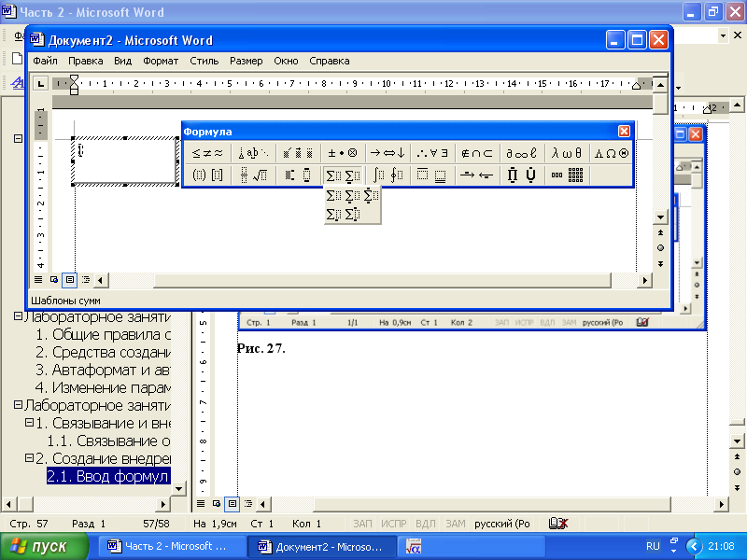
Task: Collapse Лабораторное занятие node above 1. Связывание
Action: point(18,404)
